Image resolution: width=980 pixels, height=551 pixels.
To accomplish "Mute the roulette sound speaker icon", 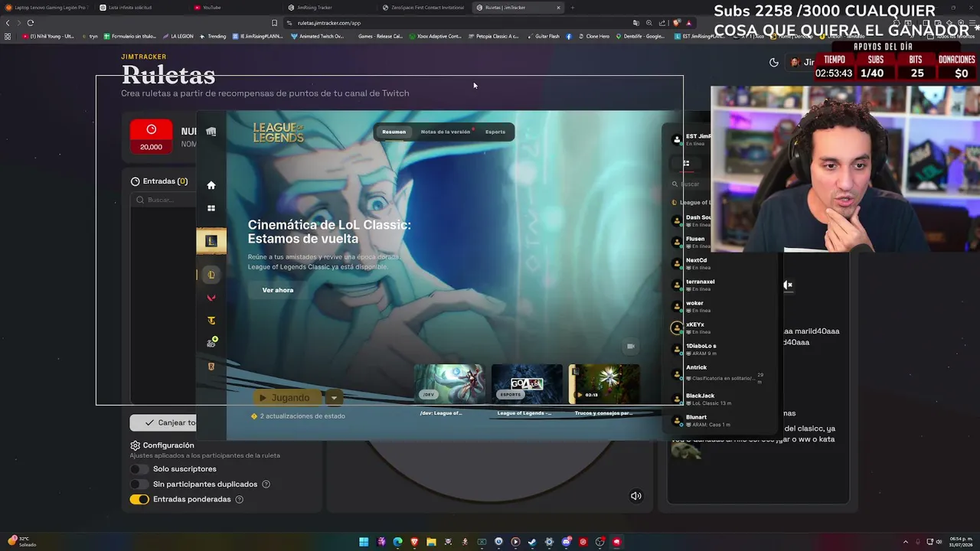I will tap(635, 496).
